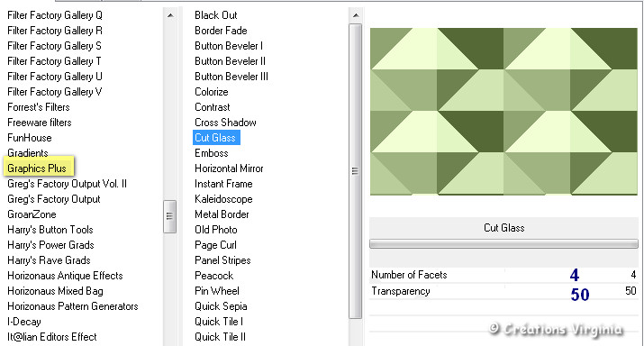Pick the Kaleidoscope effect
The height and width of the screenshot is (346, 644).
(223, 199)
